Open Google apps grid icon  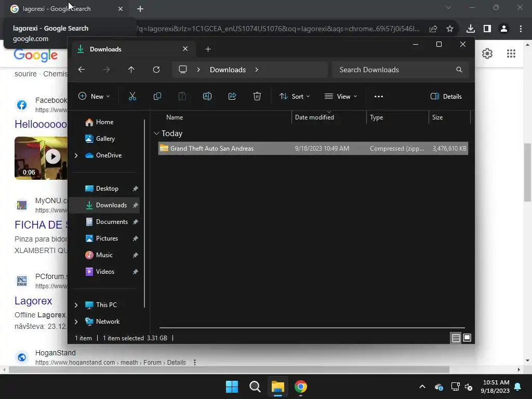click(511, 54)
